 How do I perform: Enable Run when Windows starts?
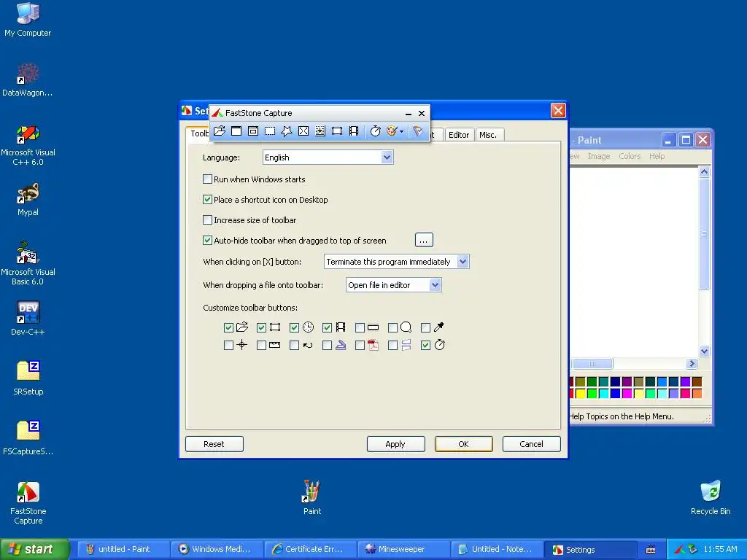[x=207, y=179]
